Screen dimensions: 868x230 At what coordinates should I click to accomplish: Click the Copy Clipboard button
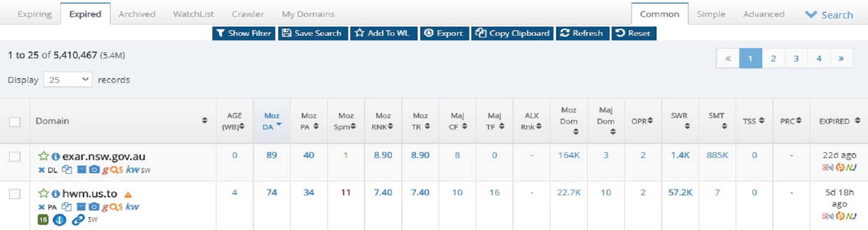[512, 33]
